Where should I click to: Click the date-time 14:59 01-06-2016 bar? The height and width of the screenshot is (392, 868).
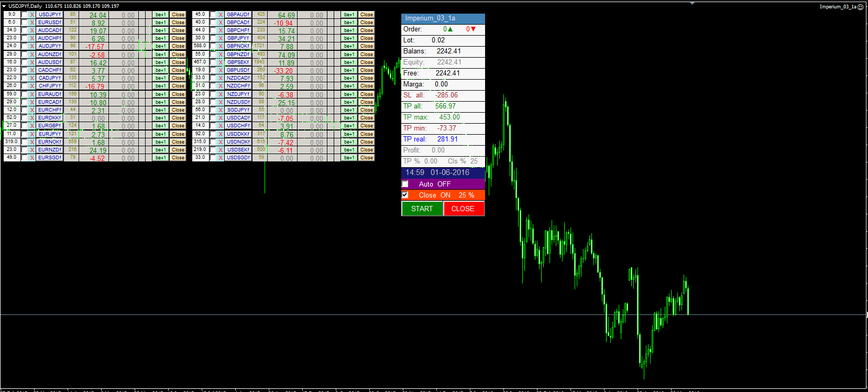[x=443, y=172]
